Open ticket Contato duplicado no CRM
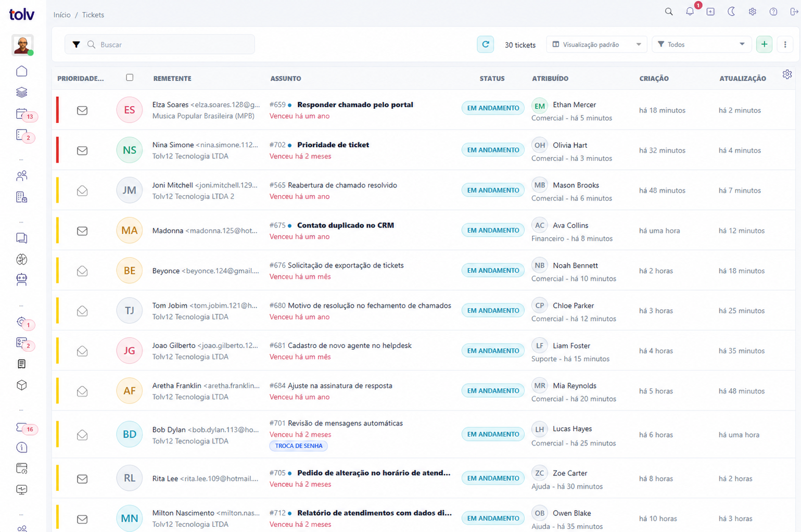Image resolution: width=801 pixels, height=532 pixels. (346, 225)
